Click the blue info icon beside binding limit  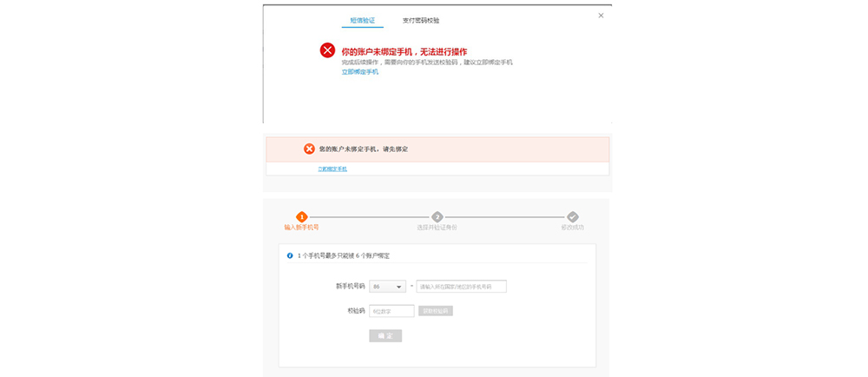pyautogui.click(x=290, y=256)
